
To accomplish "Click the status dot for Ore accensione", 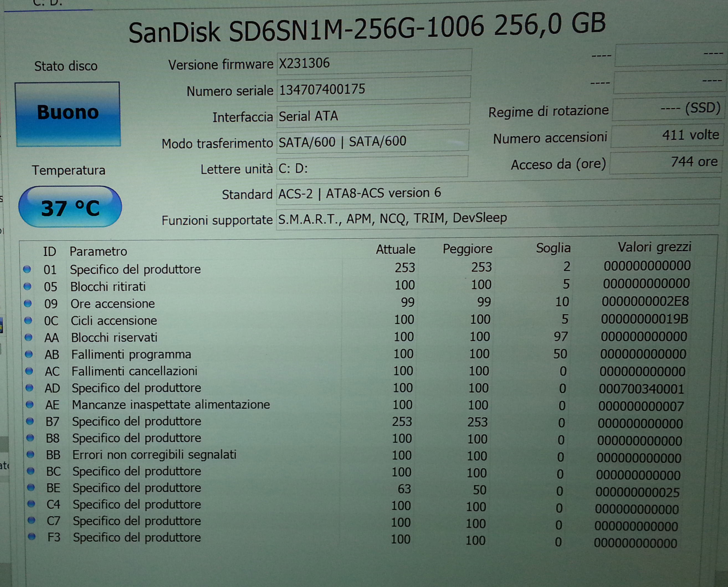I will coord(28,303).
